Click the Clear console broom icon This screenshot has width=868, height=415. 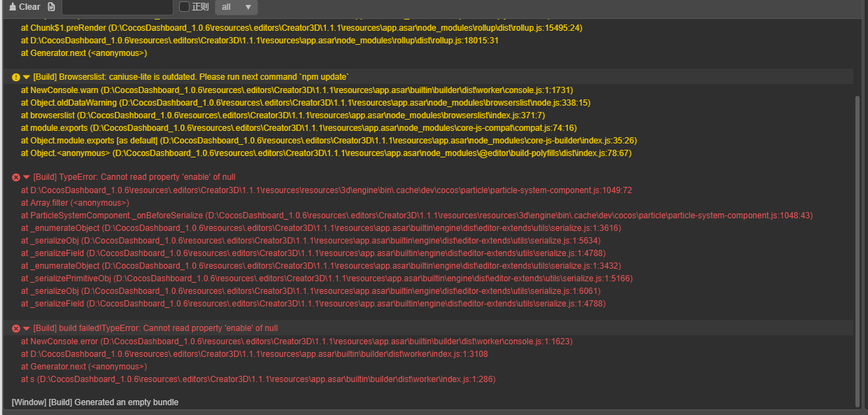tap(13, 7)
